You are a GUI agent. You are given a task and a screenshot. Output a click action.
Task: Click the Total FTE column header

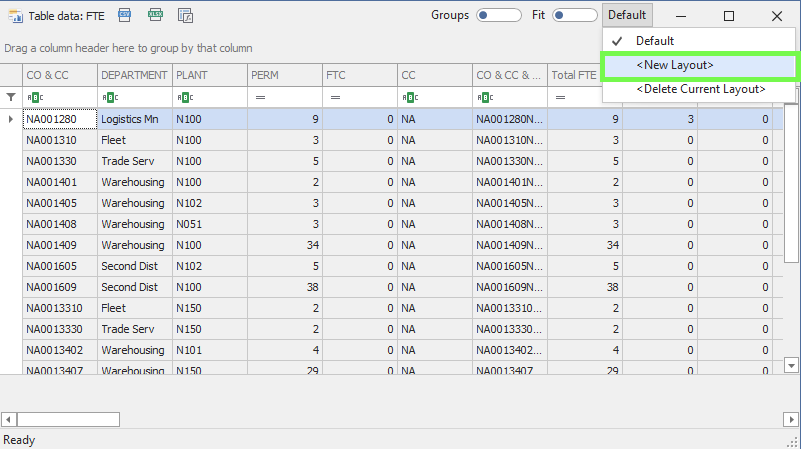(x=574, y=75)
